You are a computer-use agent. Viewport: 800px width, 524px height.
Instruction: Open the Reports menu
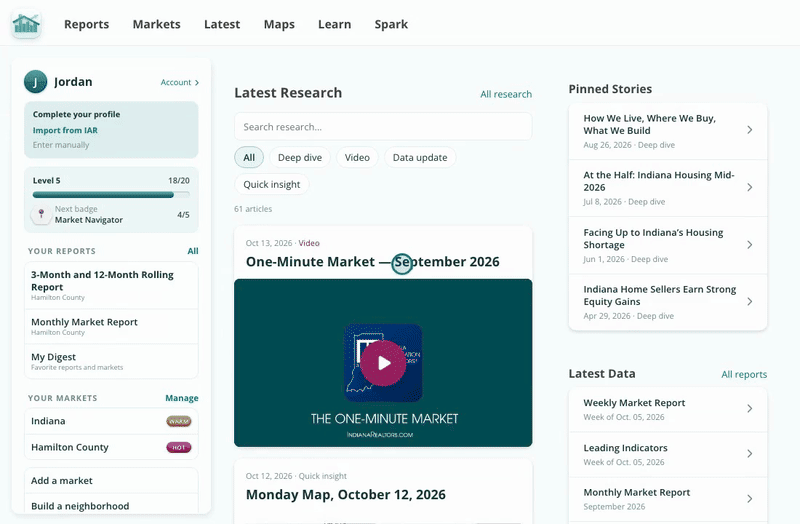click(x=86, y=24)
